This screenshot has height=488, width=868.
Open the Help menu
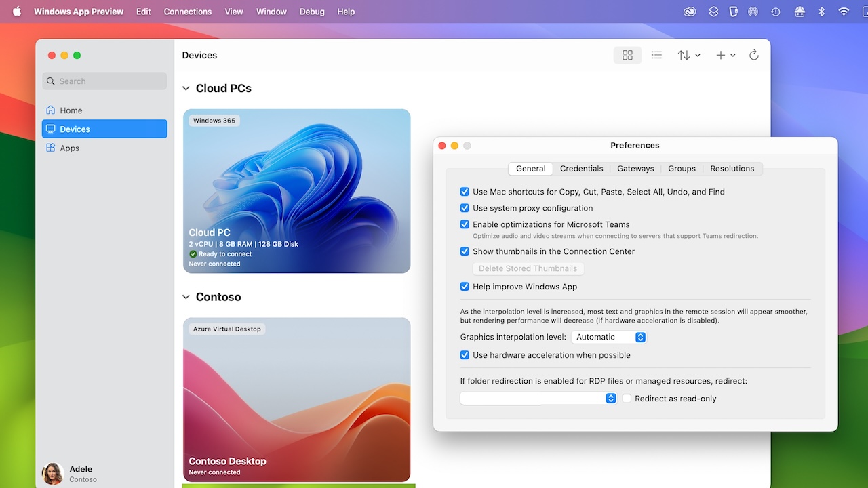346,12
